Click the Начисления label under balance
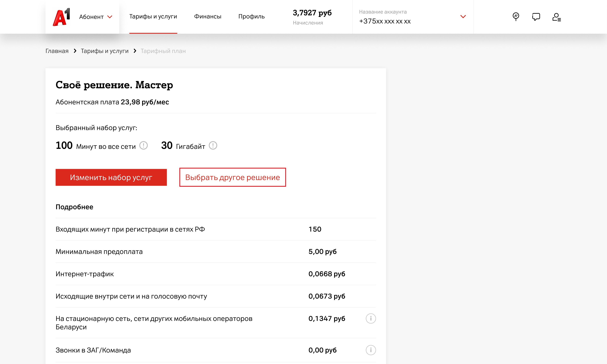 coord(308,23)
